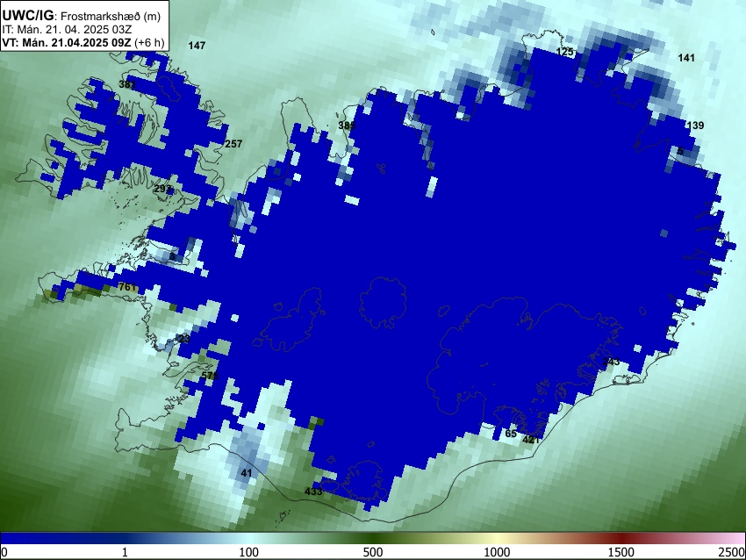Click the station value 433 on the south coast
Viewport: 746px width, 560px height.
pos(313,492)
